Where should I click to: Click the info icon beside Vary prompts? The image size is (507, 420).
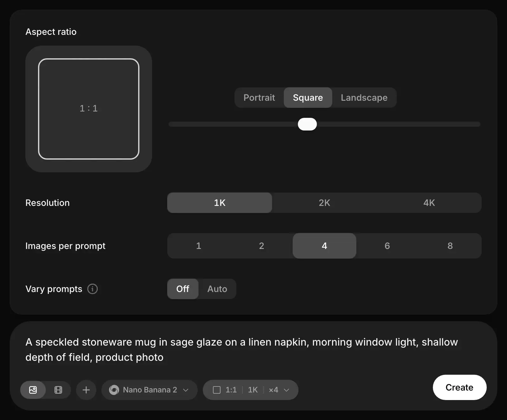pos(93,289)
